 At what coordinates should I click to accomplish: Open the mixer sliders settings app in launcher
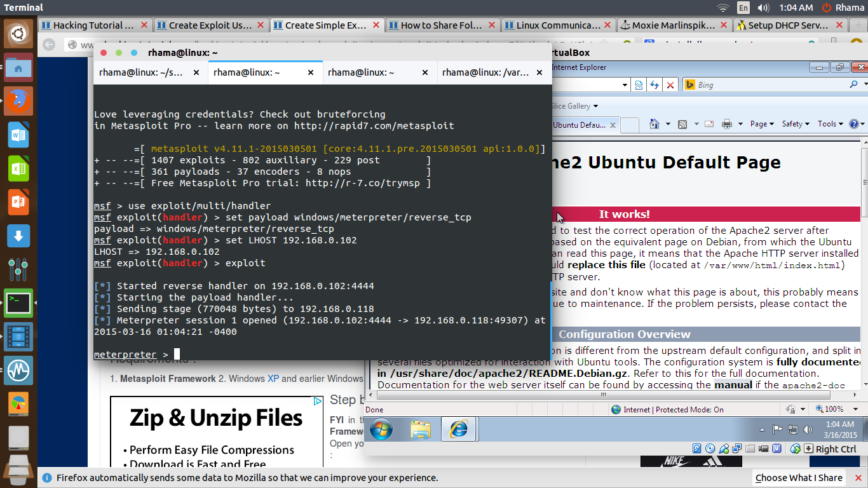18,270
